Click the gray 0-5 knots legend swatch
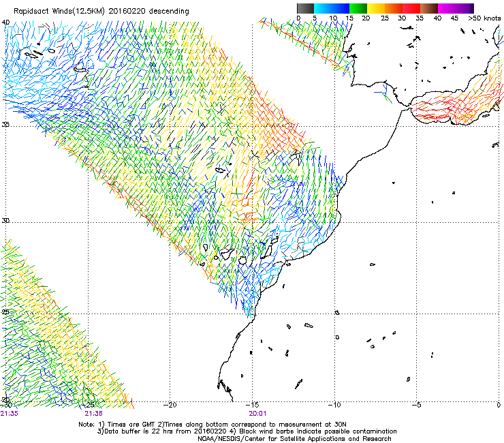Viewport: 504px width, 443px height. tap(305, 8)
